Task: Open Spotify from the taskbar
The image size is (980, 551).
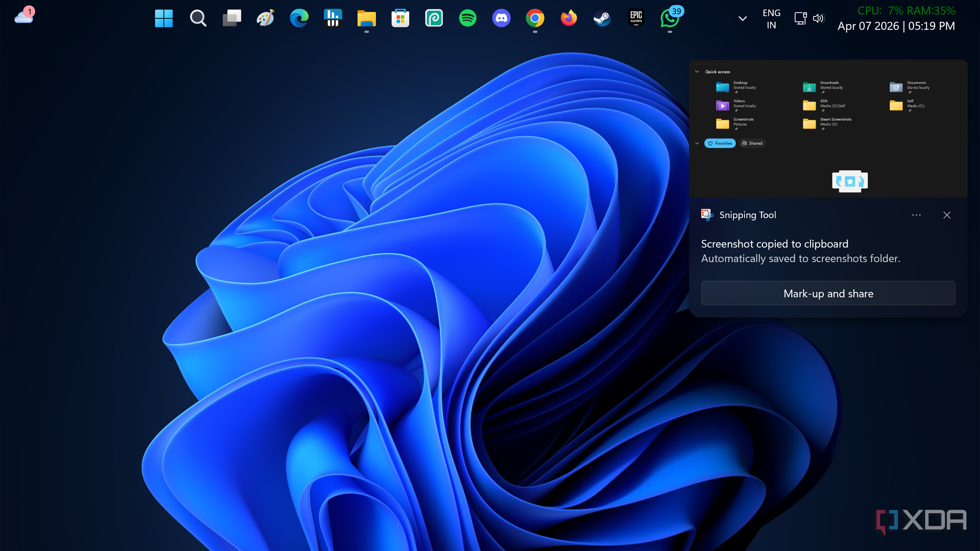Action: coord(467,18)
